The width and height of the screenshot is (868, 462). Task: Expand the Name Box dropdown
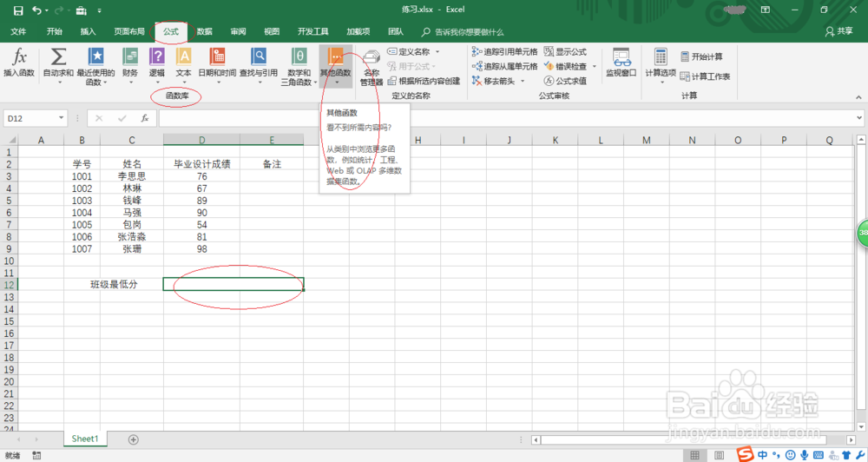click(61, 118)
